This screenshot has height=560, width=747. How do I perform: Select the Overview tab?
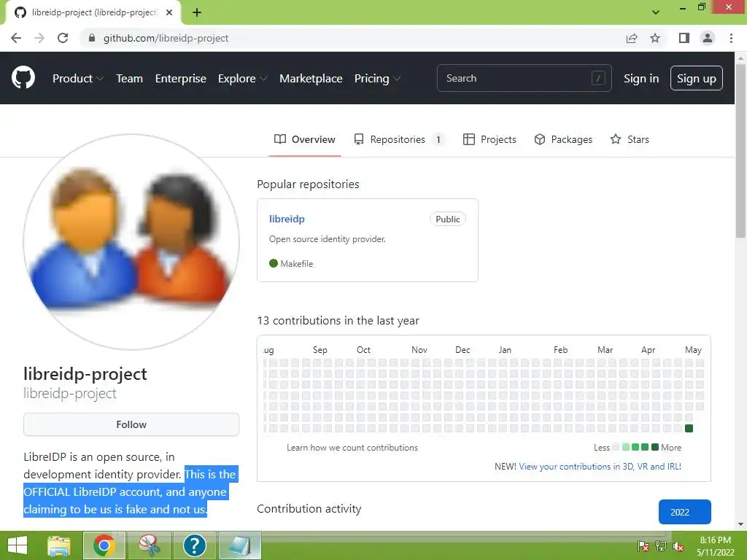pos(304,139)
